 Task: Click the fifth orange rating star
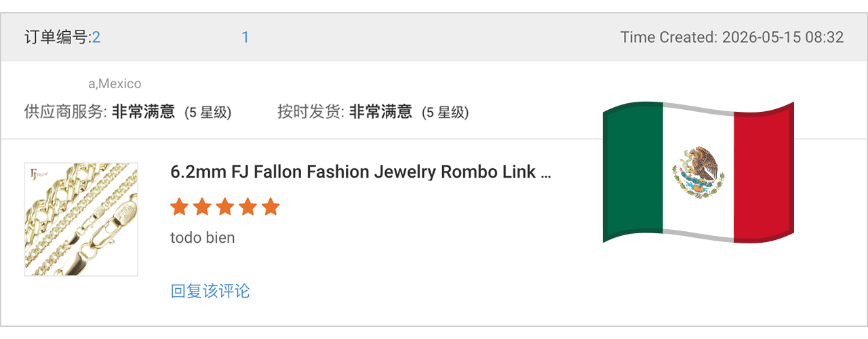271,207
